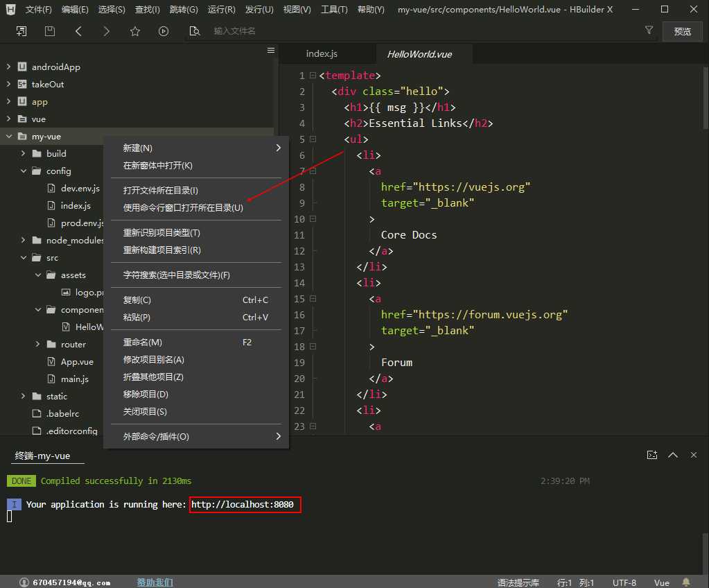Collapse the config folder
The width and height of the screenshot is (709, 588).
tap(23, 171)
